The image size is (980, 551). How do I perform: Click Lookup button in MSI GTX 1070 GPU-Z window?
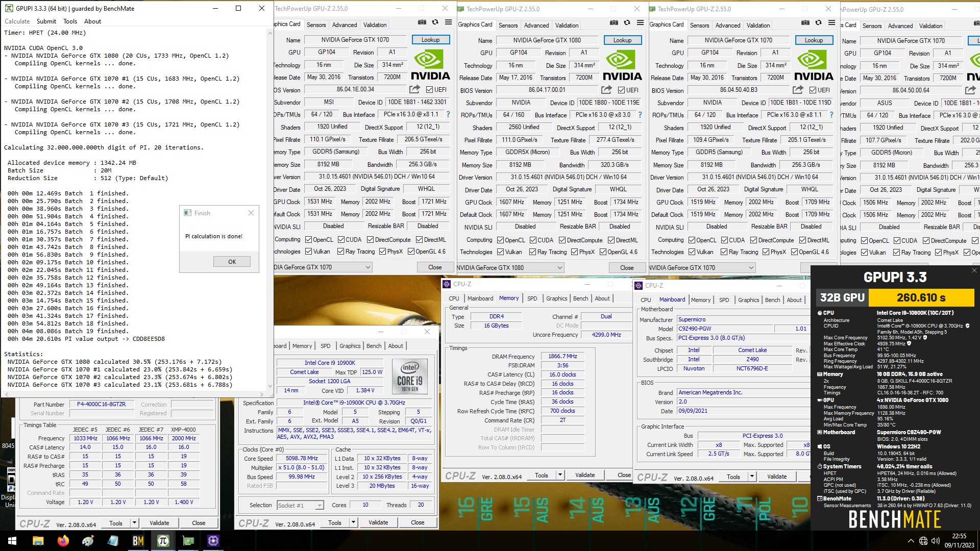click(x=430, y=40)
